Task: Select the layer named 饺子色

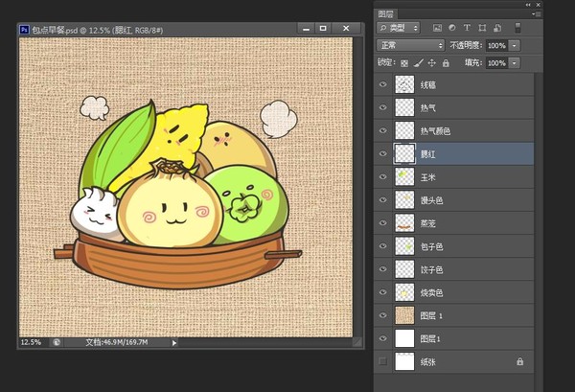Action: [463, 269]
